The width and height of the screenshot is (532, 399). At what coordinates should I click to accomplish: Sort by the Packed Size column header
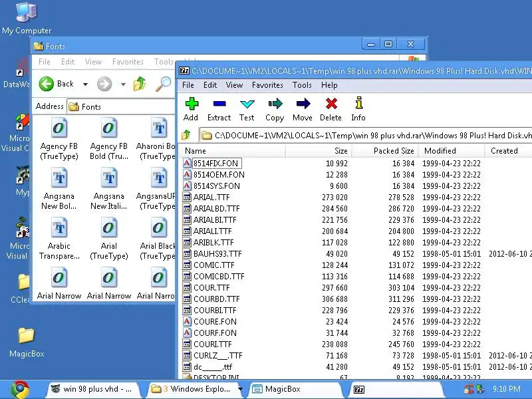click(385, 151)
